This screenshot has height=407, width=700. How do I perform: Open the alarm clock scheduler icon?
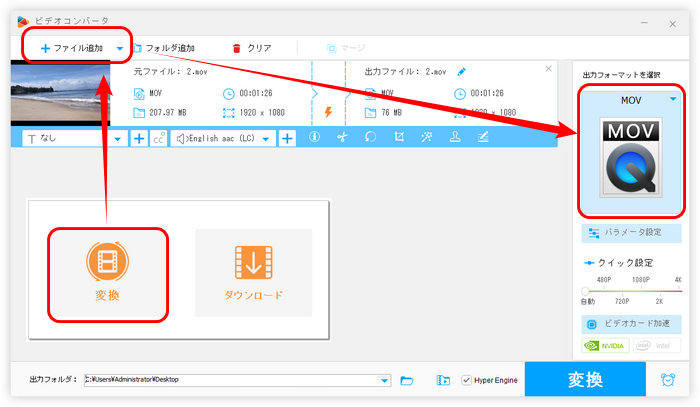tap(668, 380)
